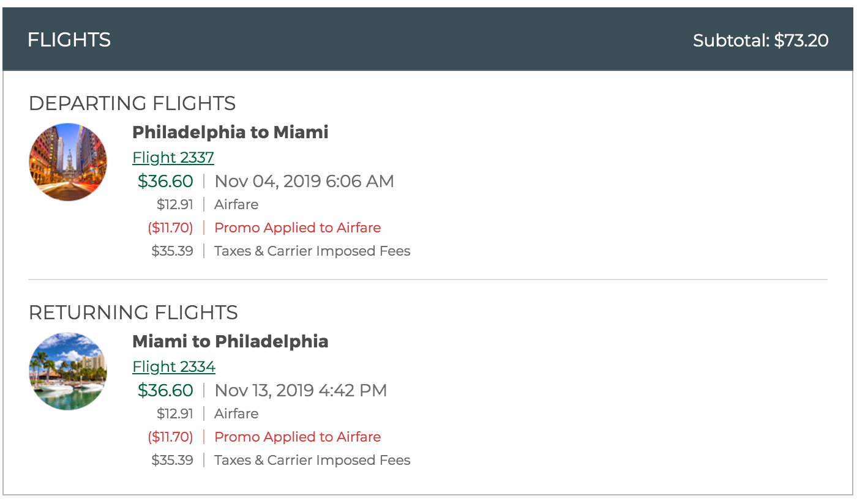Viewport: 857px width, 504px height.
Task: Click the Nov 04, 2019 6:06 AM date
Action: [x=304, y=181]
